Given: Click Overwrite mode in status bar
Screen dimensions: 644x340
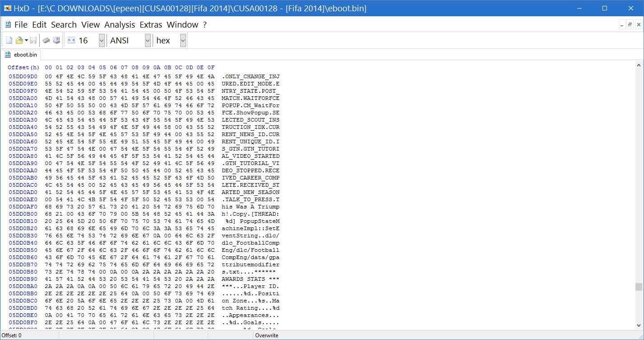Looking at the screenshot, I should (x=266, y=335).
